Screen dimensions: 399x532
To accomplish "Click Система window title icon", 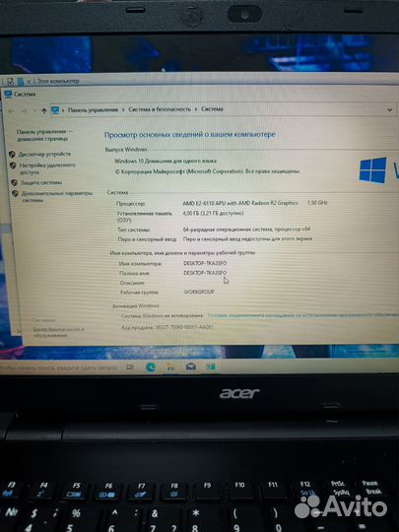I will pyautogui.click(x=8, y=94).
